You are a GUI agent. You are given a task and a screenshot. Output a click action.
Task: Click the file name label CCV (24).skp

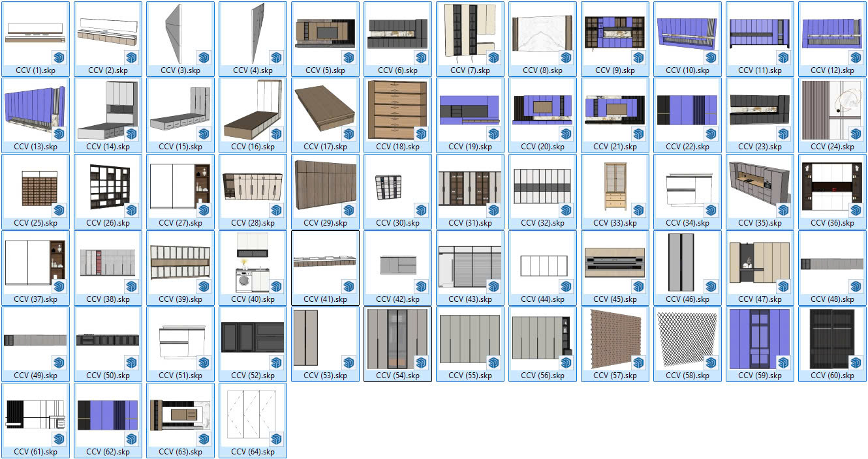click(832, 147)
